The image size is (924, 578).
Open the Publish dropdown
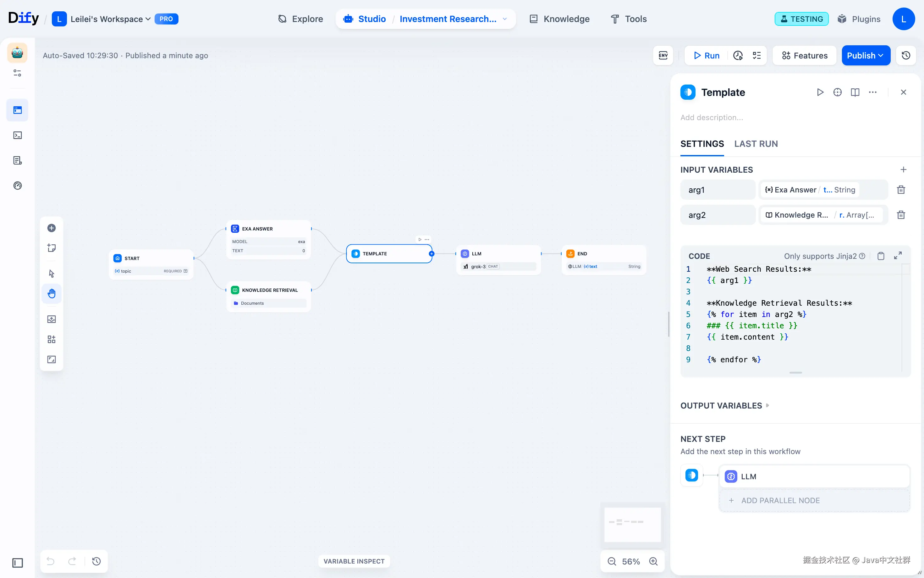pos(866,55)
